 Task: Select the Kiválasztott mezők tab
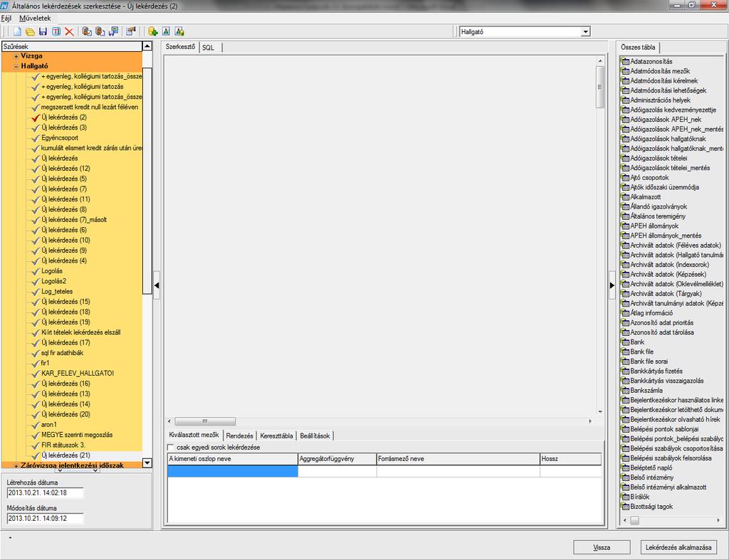[194, 435]
